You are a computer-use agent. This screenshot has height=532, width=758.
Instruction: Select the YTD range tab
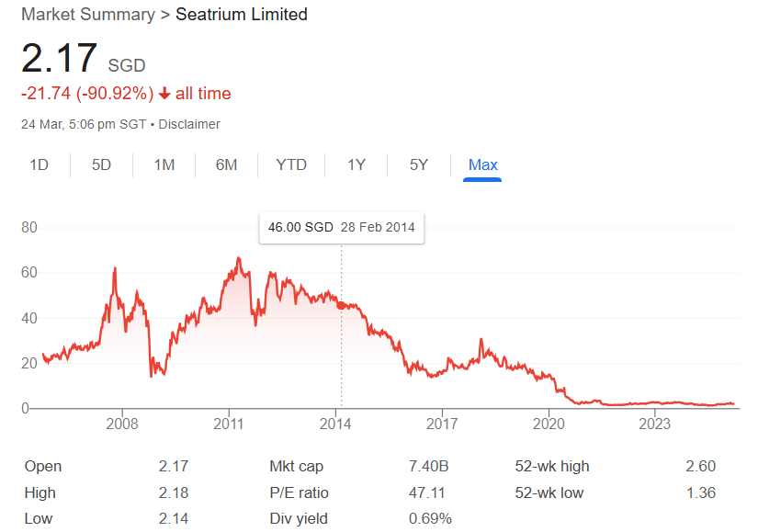[x=291, y=165]
